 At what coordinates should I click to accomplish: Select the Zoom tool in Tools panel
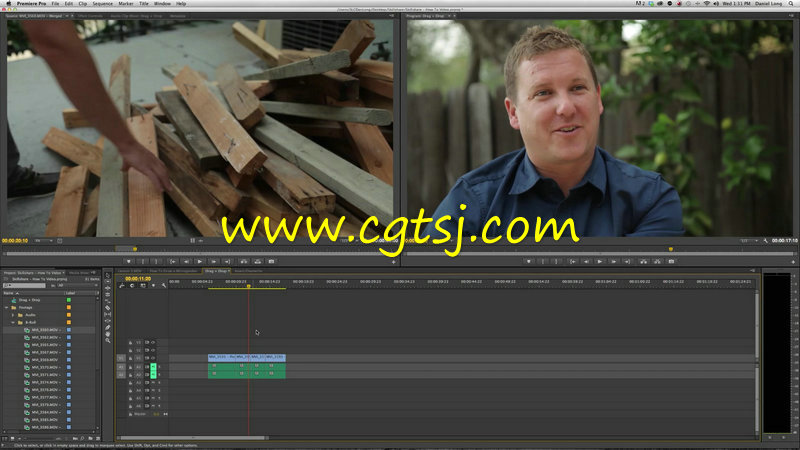(x=108, y=340)
